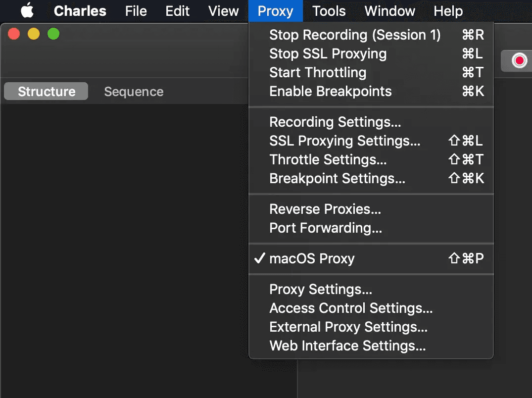Click Port Forwarding entry
532x398 pixels.
pyautogui.click(x=326, y=228)
